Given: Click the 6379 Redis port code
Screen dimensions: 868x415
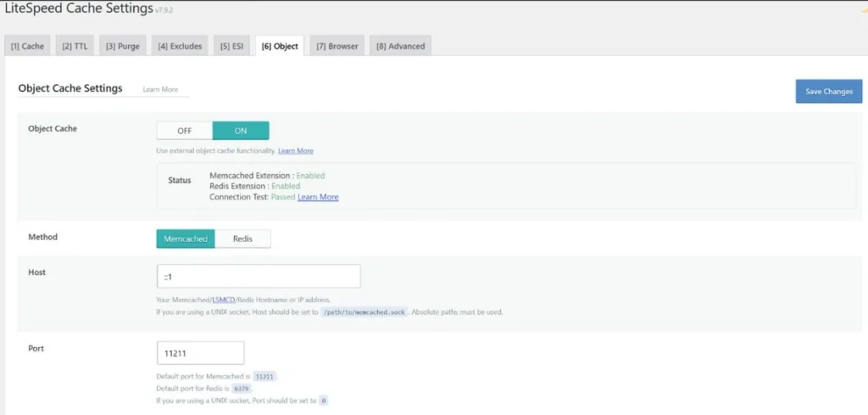Looking at the screenshot, I should click(x=240, y=389).
